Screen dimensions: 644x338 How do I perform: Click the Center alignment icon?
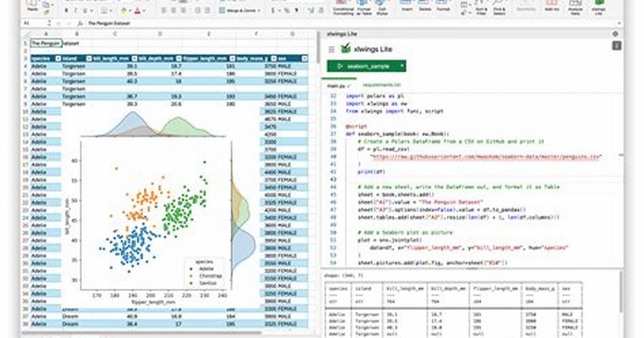173,11
